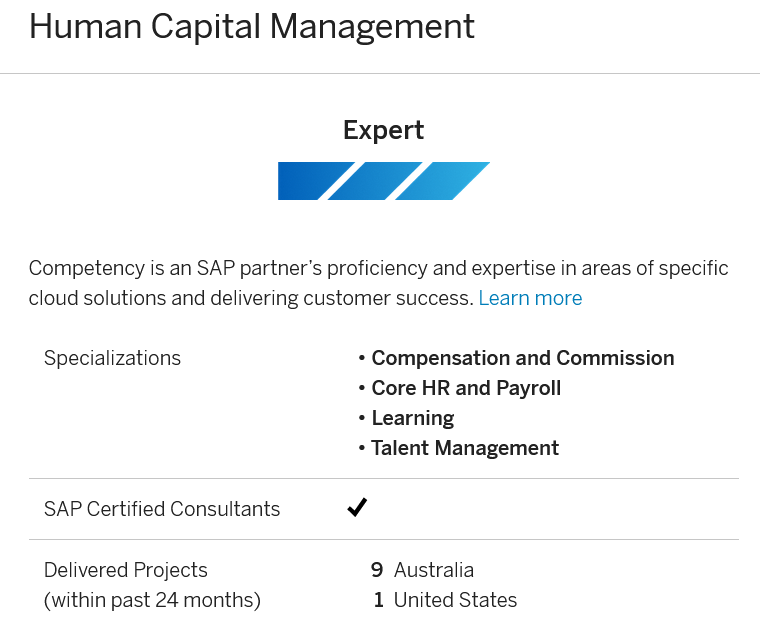Click the Expert level progress bar
The height and width of the screenshot is (624, 760).
coord(384,181)
